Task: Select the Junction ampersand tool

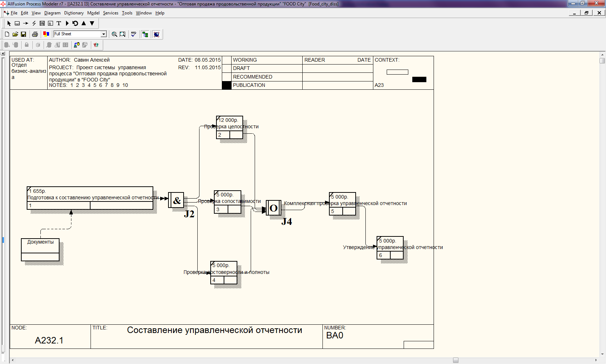Action: [42, 23]
